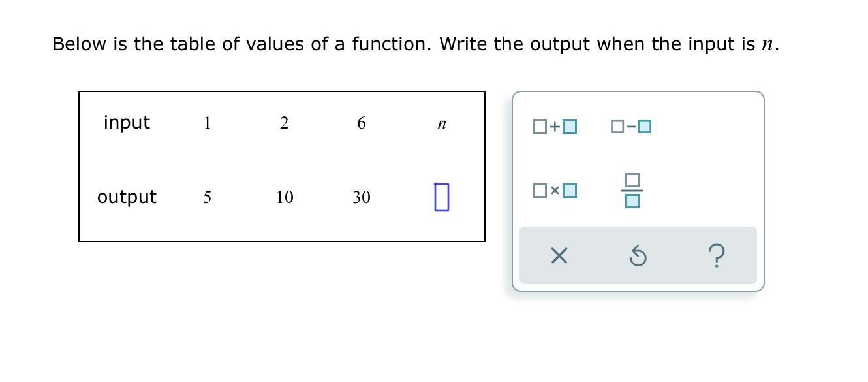Click the n in the input row
Viewport: 868px width, 382px height.
pos(442,123)
